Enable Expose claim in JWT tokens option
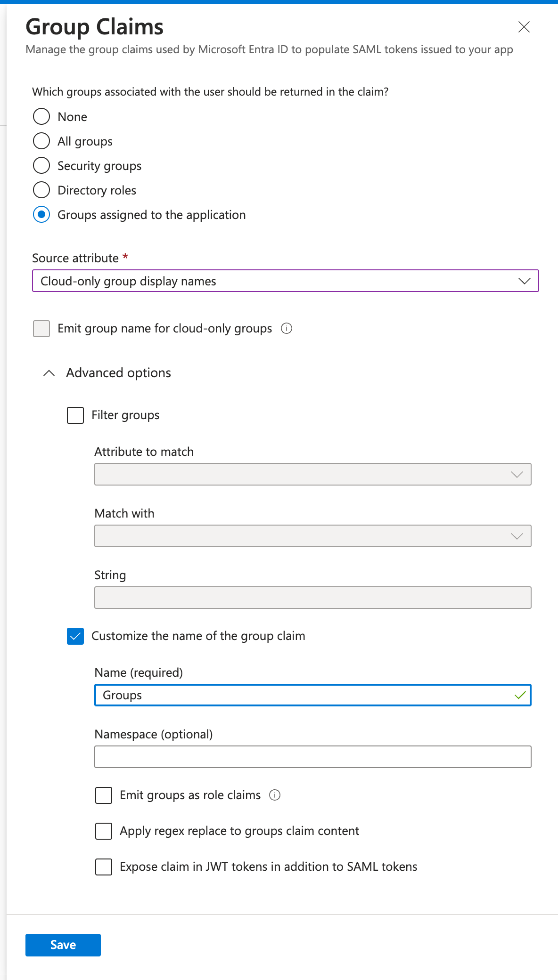This screenshot has width=558, height=980. tap(103, 867)
